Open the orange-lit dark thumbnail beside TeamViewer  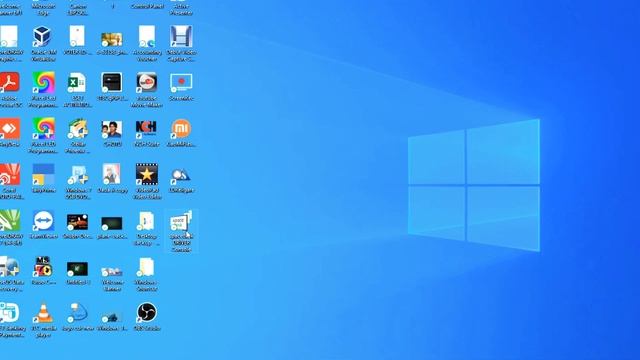tap(77, 222)
